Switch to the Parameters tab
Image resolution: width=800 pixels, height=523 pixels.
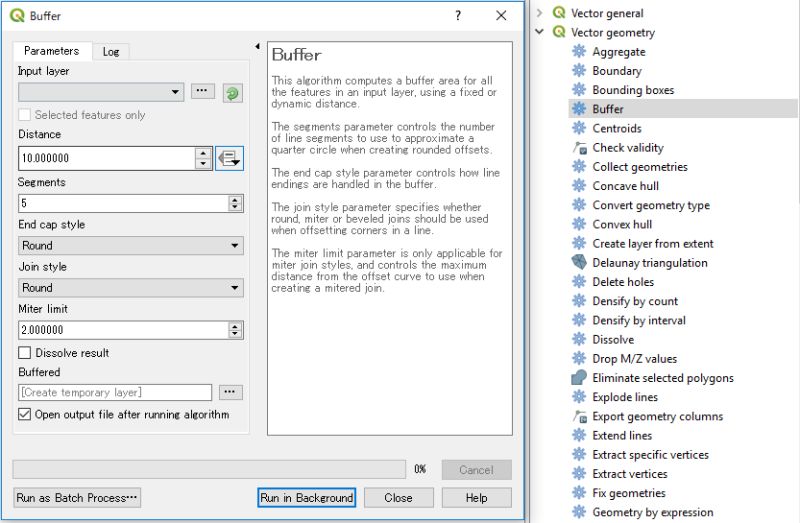pyautogui.click(x=52, y=51)
